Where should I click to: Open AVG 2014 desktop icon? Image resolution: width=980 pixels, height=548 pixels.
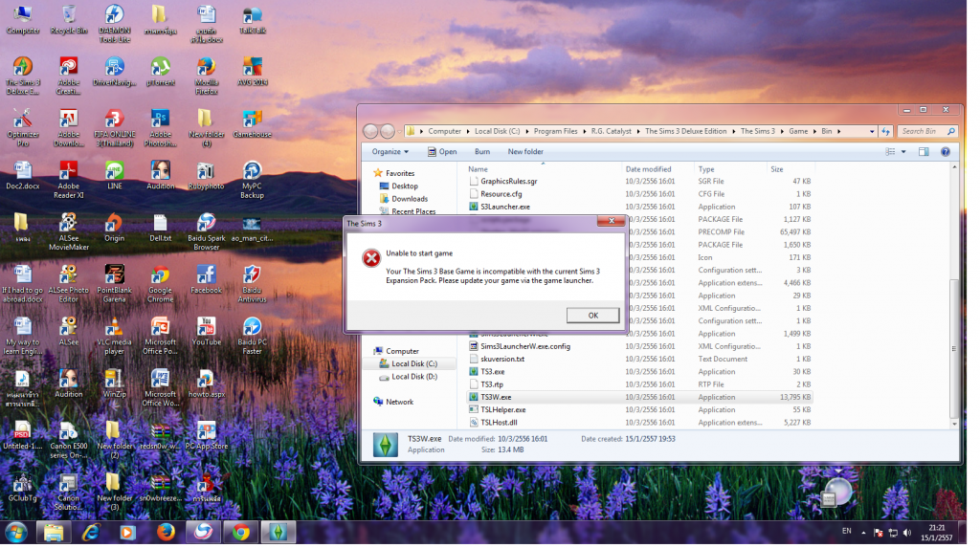click(252, 72)
